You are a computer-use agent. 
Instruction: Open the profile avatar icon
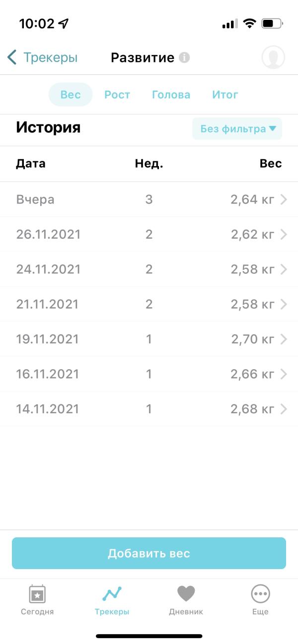click(x=273, y=58)
